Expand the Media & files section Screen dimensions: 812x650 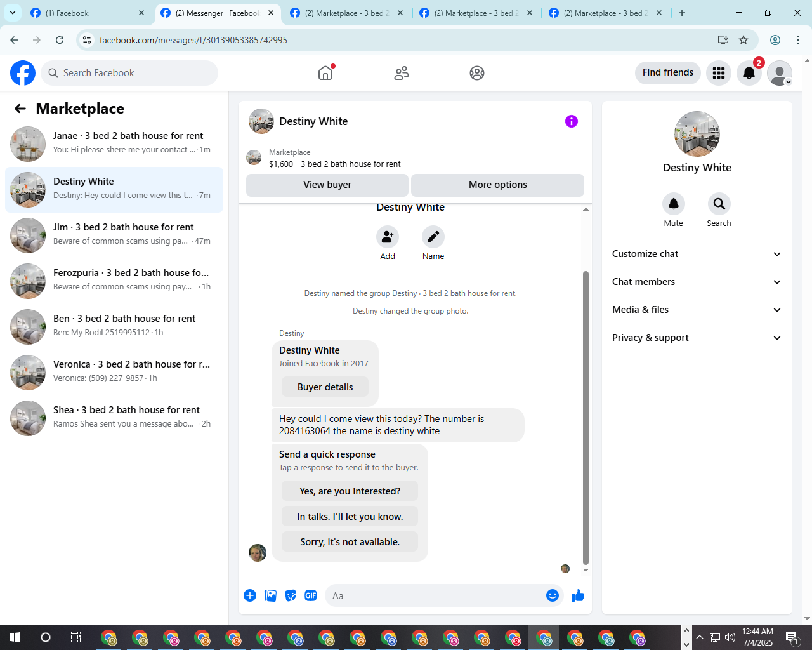pyautogui.click(x=697, y=310)
